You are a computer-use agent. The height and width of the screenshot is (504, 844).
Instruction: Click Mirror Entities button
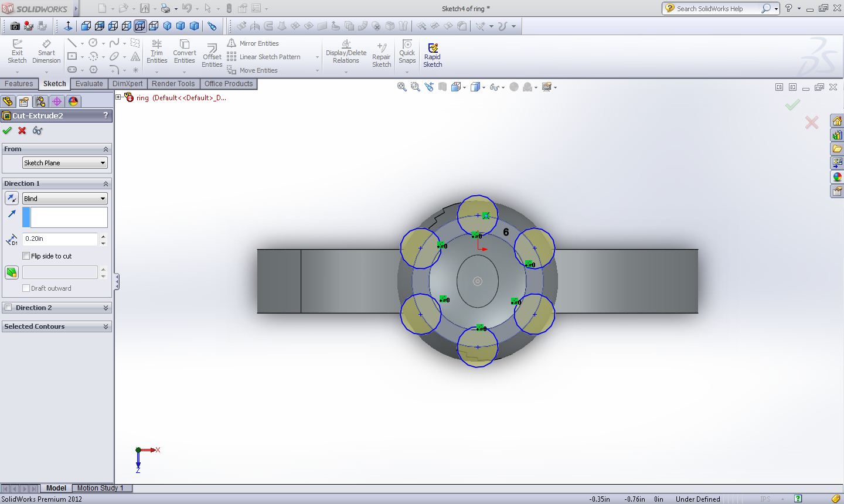(x=253, y=43)
